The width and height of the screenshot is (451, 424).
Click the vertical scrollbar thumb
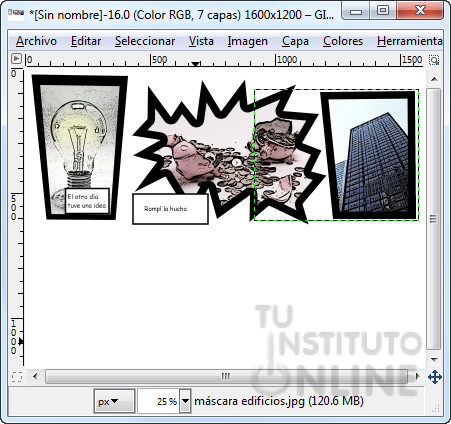(433, 219)
